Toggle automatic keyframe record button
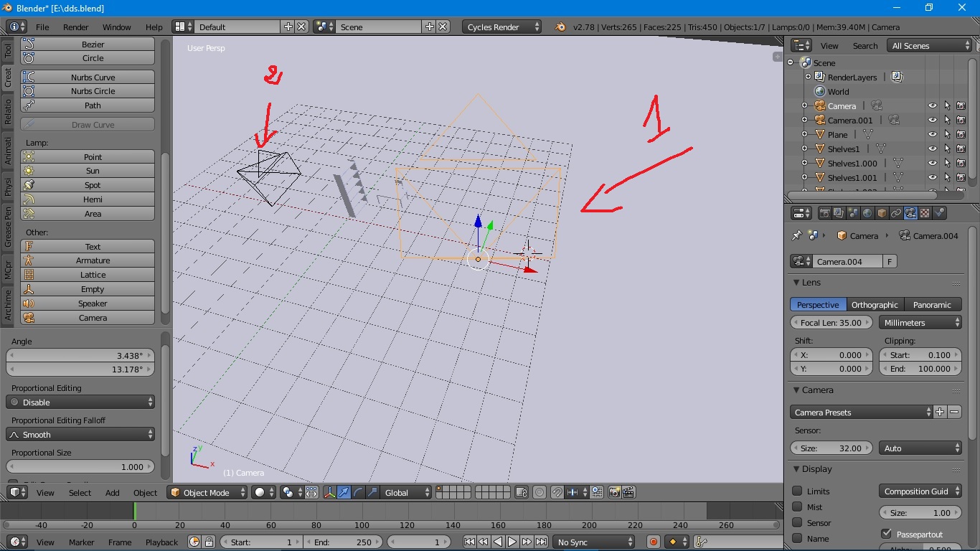 click(653, 542)
